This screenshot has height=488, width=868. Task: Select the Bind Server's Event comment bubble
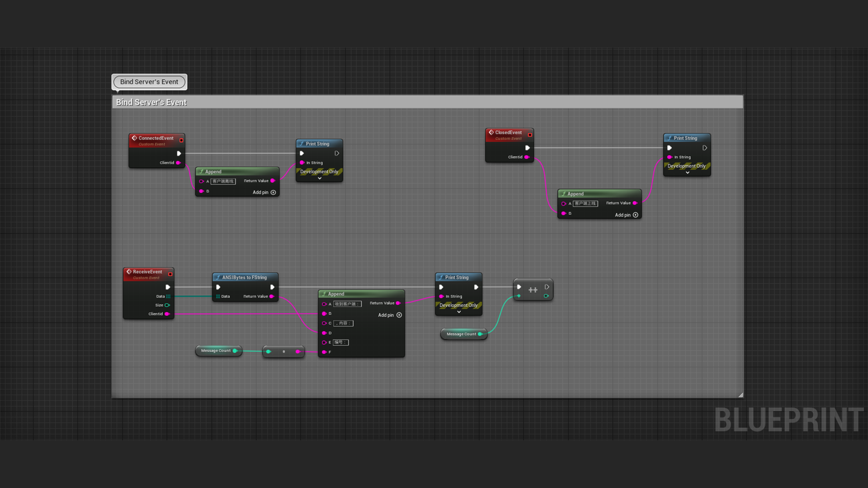pos(149,82)
